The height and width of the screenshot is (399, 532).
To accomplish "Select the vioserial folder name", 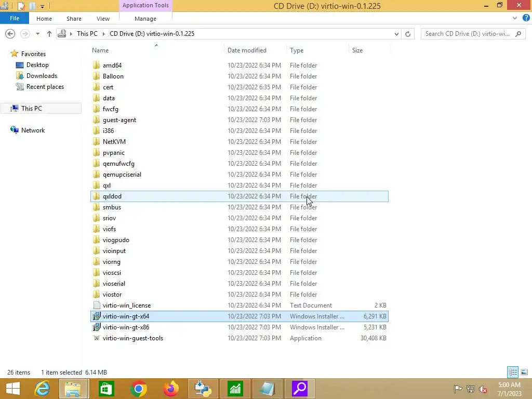I will click(x=114, y=283).
